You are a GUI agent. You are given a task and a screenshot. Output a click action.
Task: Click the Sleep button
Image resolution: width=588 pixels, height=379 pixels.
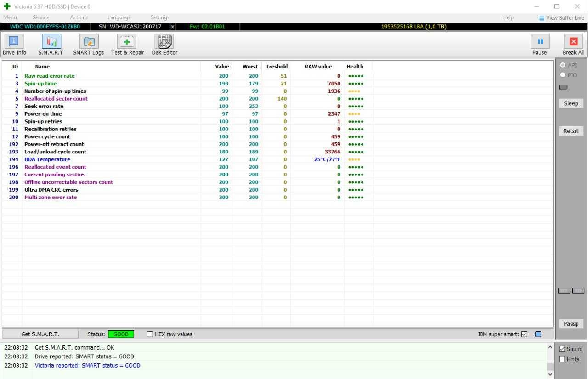click(571, 103)
